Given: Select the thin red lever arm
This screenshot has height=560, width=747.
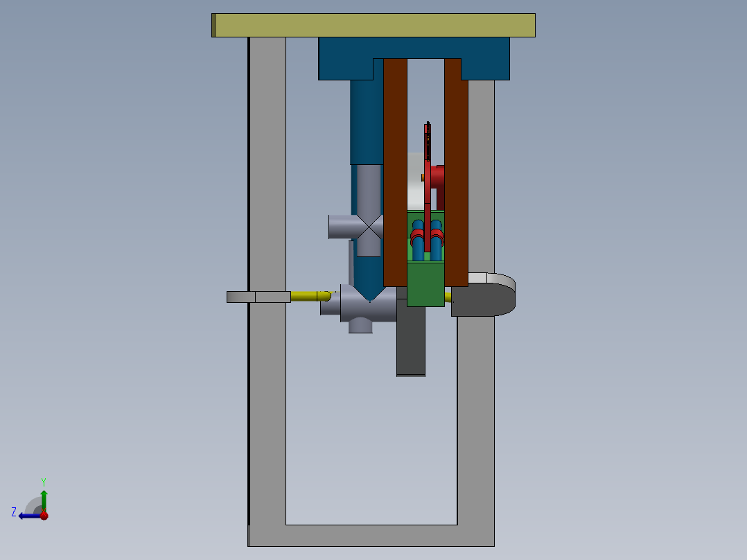Looking at the screenshot, I should tap(428, 187).
